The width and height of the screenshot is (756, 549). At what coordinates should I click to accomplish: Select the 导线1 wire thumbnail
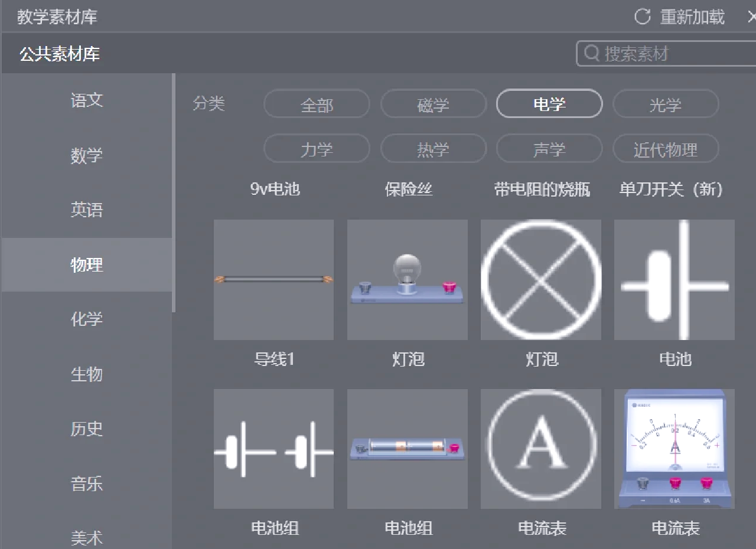(273, 280)
